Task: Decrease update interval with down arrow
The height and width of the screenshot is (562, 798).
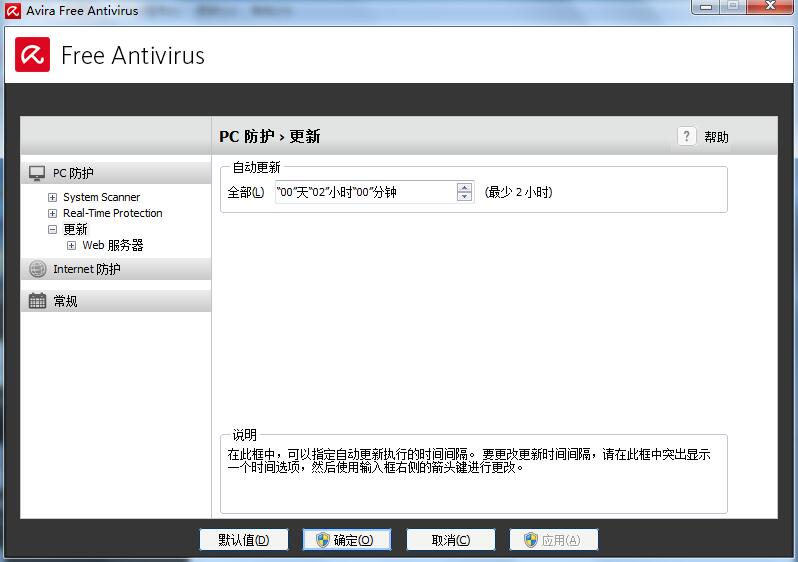Action: pyautogui.click(x=464, y=197)
